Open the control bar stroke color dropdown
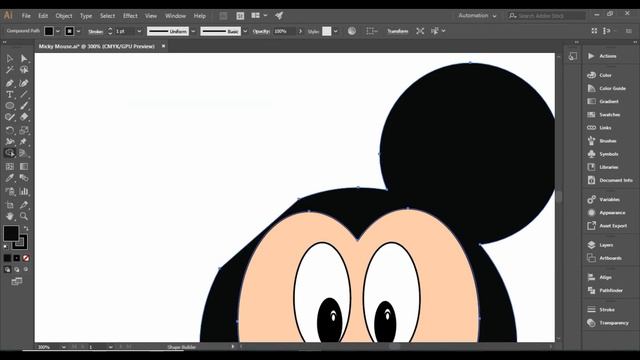Screen dimensions: 640x360 coord(78,31)
